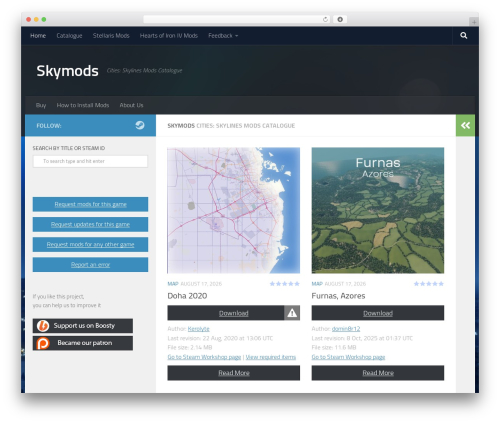Open author dominRr12's link

click(346, 329)
